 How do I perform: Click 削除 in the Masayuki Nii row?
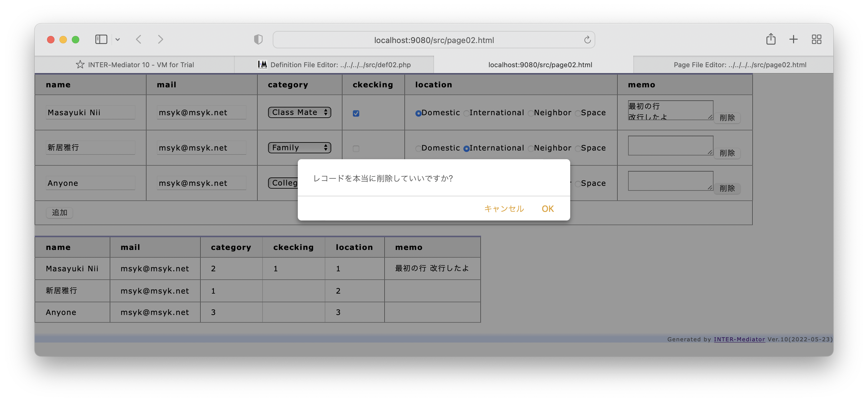(x=727, y=118)
